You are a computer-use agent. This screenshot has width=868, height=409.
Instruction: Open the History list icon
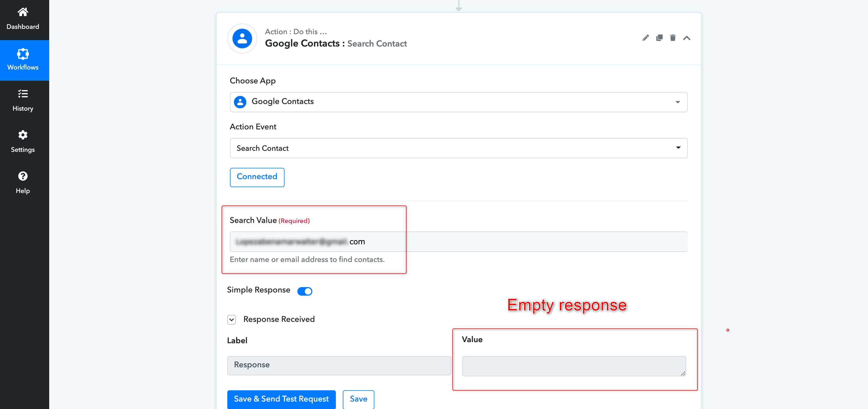(22, 94)
